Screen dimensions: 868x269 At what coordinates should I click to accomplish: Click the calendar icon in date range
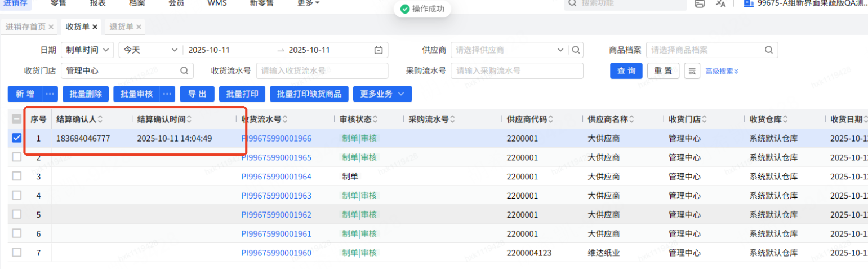click(x=379, y=50)
